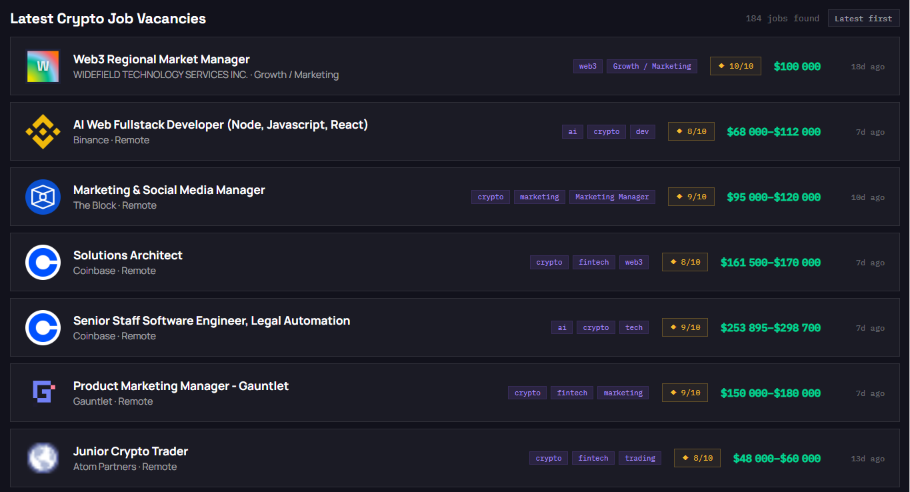910x492 pixels.
Task: Select crypto tag on Senior Staff Engineer row
Action: coord(596,328)
